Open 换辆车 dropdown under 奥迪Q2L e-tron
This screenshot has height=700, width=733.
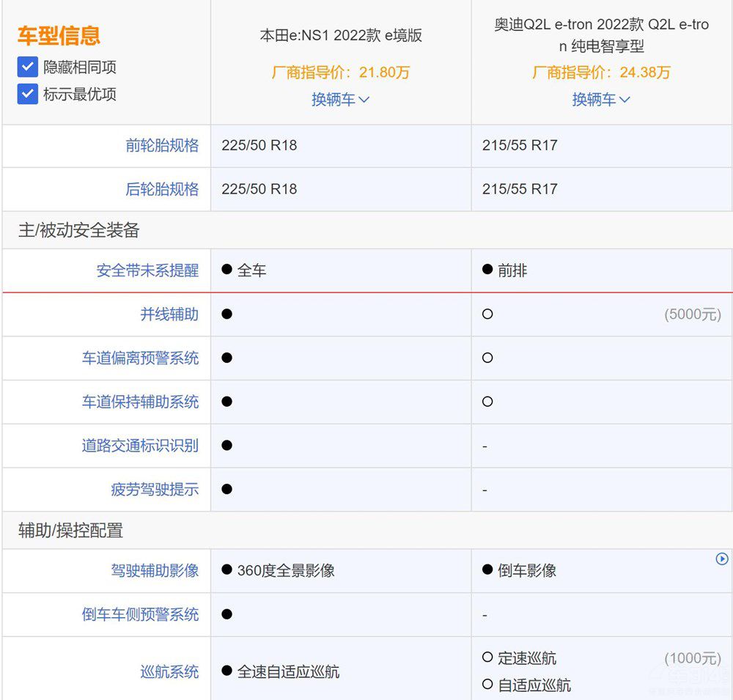point(601,100)
